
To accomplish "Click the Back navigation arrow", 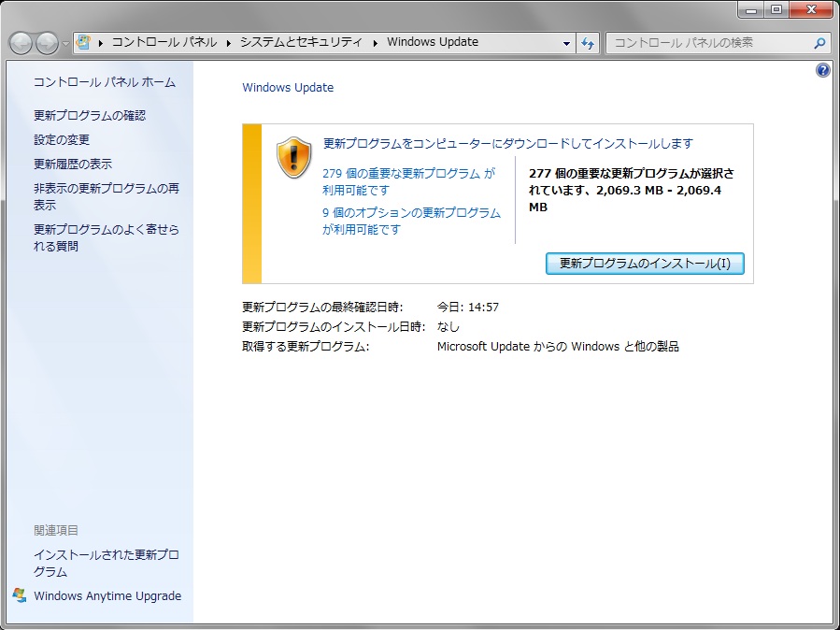I will click(21, 43).
